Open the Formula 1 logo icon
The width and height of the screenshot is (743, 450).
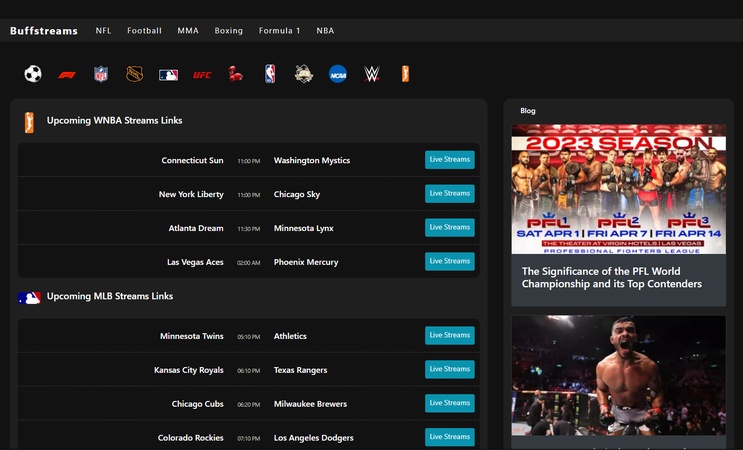[67, 74]
